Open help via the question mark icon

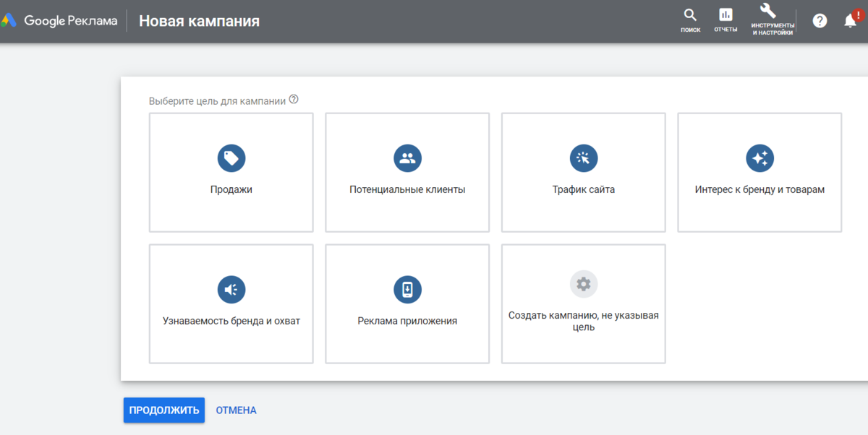[820, 20]
